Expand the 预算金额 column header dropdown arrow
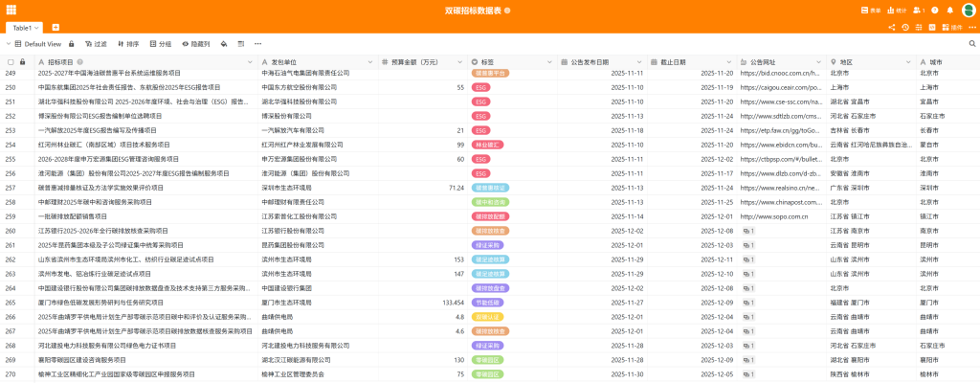This screenshot has height=383, width=980. click(x=461, y=61)
